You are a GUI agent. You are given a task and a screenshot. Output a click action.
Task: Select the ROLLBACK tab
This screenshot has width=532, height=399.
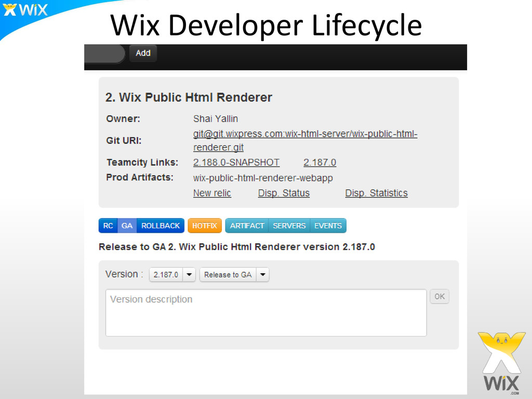(161, 225)
